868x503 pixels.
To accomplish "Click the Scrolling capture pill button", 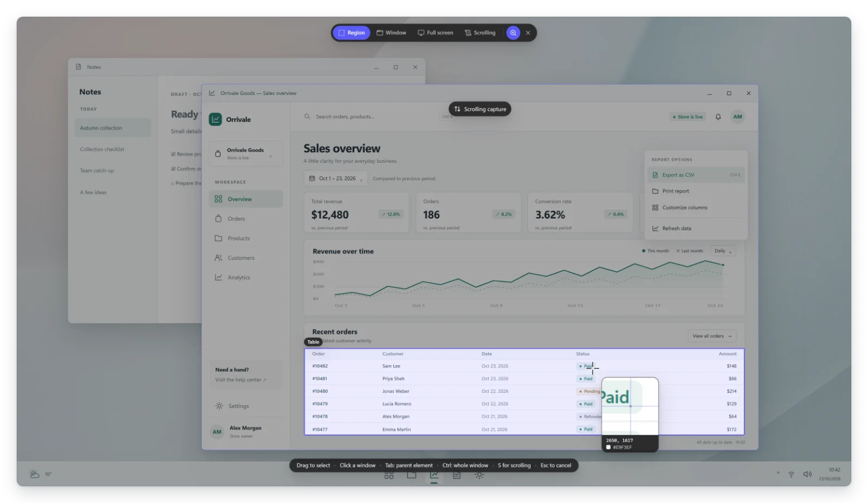I will point(480,109).
